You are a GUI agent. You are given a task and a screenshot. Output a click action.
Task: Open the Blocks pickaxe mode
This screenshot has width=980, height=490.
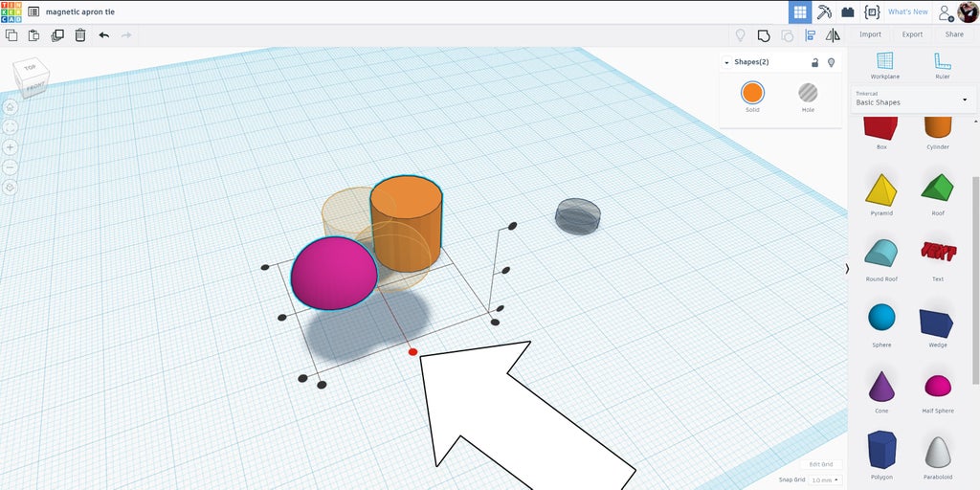(824, 11)
